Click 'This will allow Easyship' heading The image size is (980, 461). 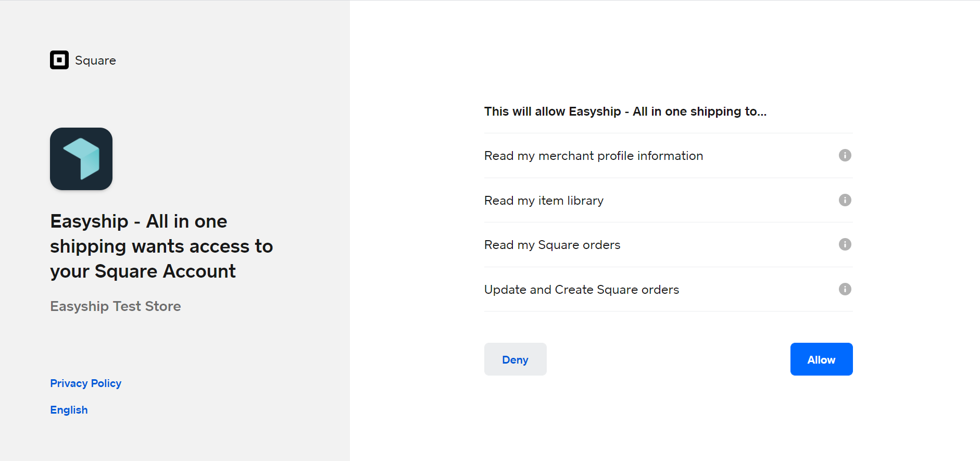point(625,111)
